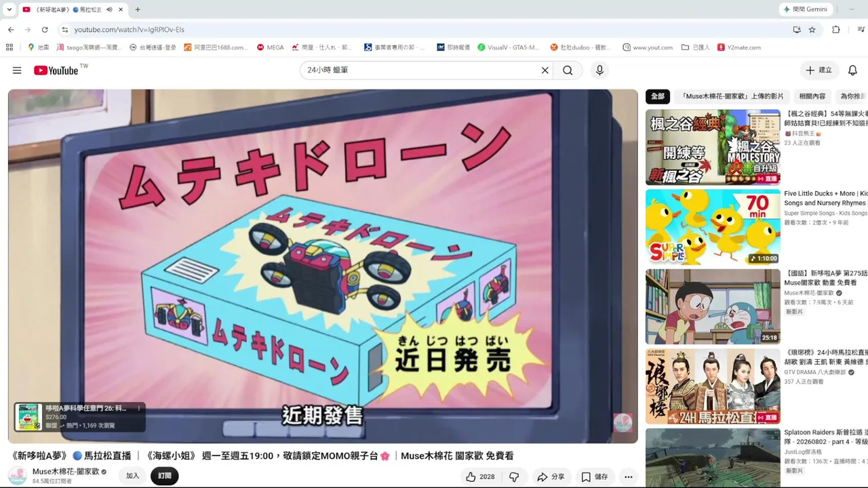The image size is (868, 488).
Task: Join the channel with 加入 button
Action: (x=132, y=476)
